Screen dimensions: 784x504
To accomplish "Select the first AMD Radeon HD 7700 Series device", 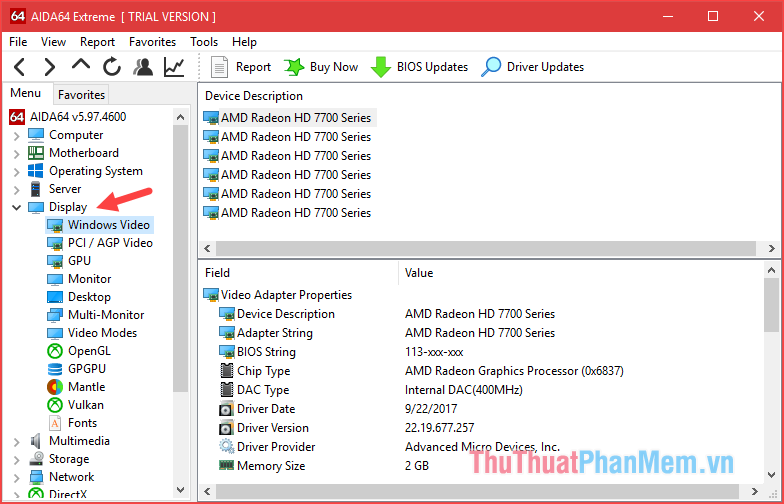I will (x=289, y=118).
